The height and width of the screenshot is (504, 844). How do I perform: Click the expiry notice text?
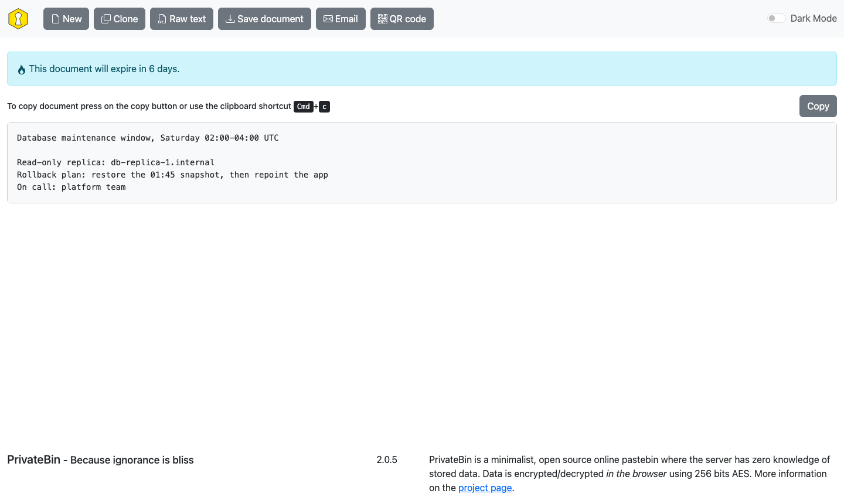(x=104, y=69)
